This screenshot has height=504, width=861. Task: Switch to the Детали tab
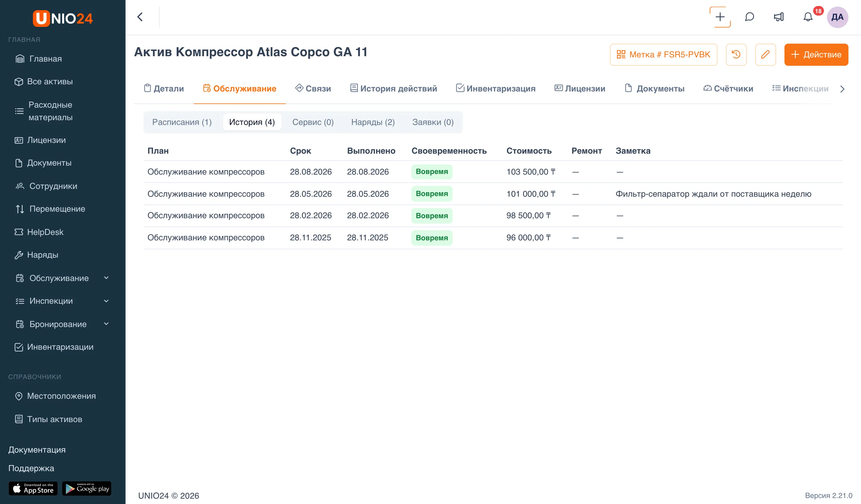click(164, 88)
